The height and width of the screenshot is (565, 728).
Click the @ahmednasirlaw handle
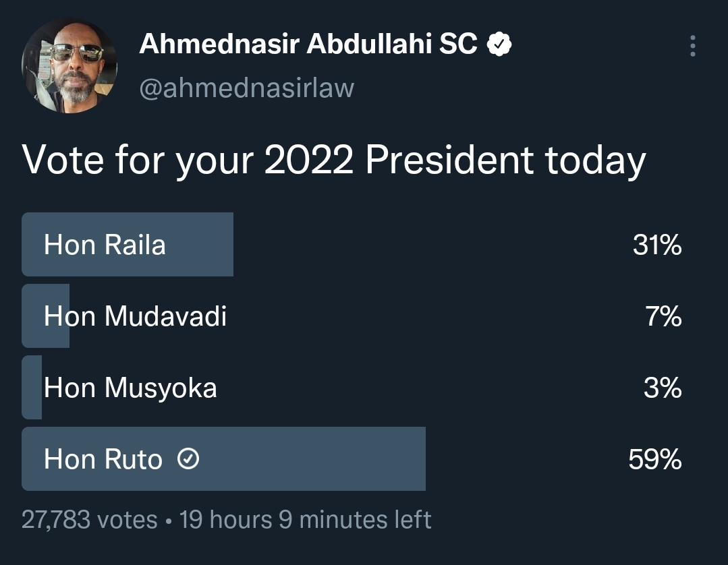coord(246,88)
